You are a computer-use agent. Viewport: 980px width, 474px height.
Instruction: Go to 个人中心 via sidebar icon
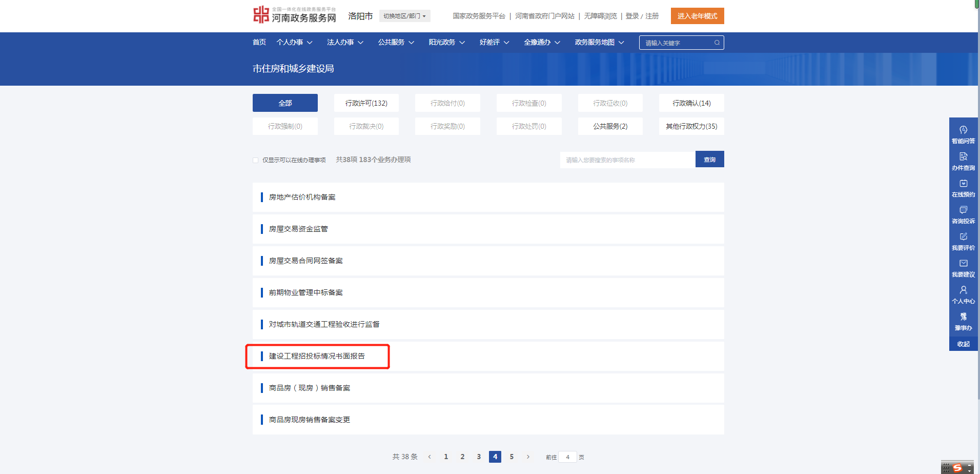(x=963, y=290)
